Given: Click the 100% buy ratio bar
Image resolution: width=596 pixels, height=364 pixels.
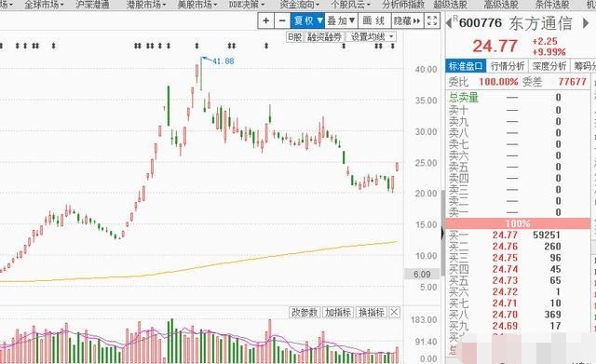Looking at the screenshot, I should pyautogui.click(x=518, y=223).
